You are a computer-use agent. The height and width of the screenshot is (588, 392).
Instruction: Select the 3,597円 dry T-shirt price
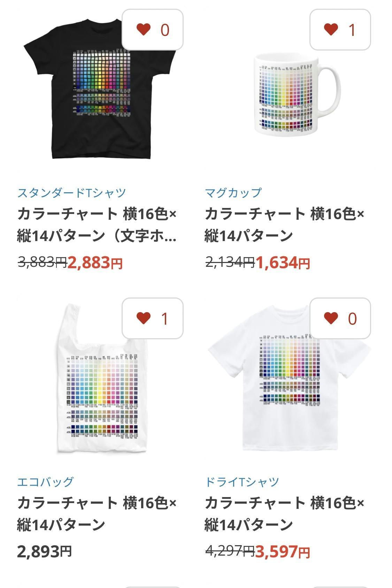(x=283, y=551)
